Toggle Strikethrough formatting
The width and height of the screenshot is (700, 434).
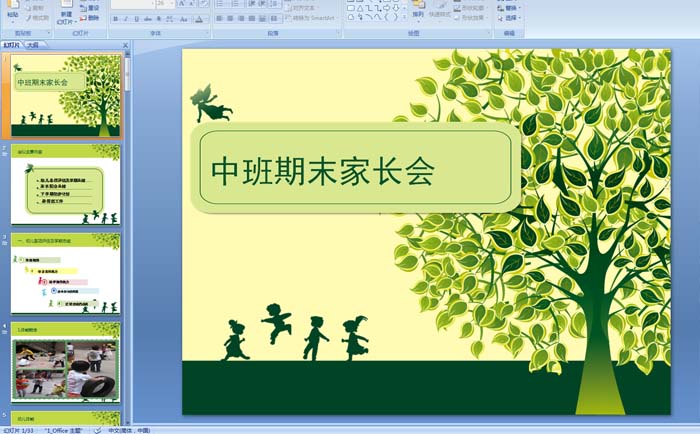[x=148, y=19]
